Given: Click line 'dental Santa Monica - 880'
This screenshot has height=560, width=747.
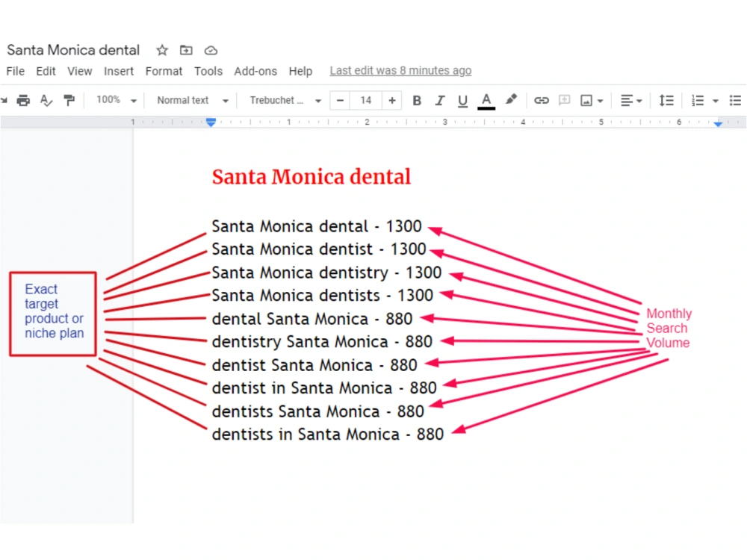Looking at the screenshot, I should (x=312, y=319).
